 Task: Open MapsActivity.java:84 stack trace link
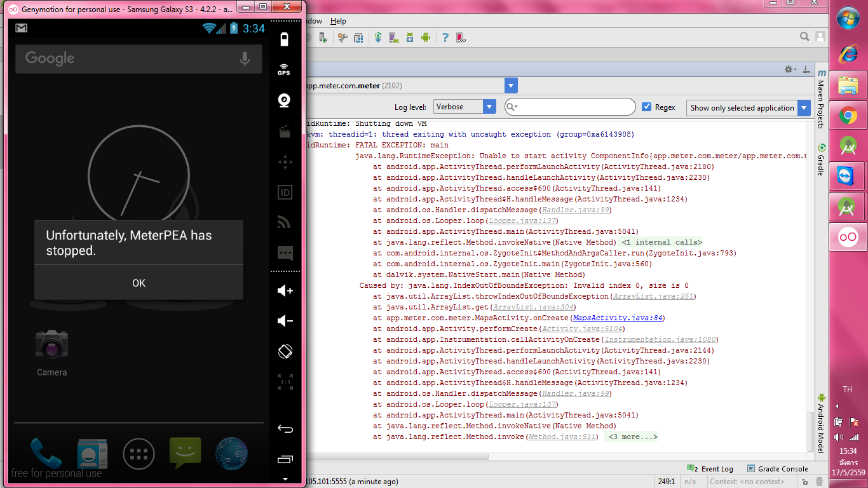[618, 318]
